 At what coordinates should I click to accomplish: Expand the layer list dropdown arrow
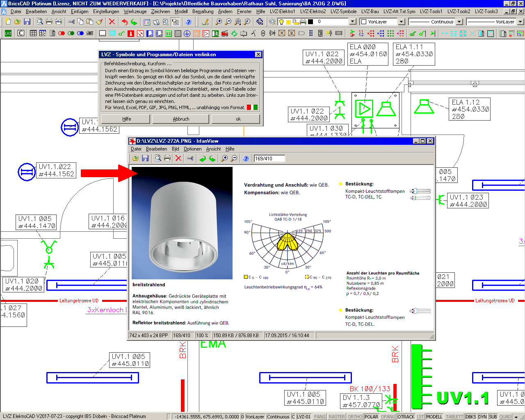[x=353, y=22]
